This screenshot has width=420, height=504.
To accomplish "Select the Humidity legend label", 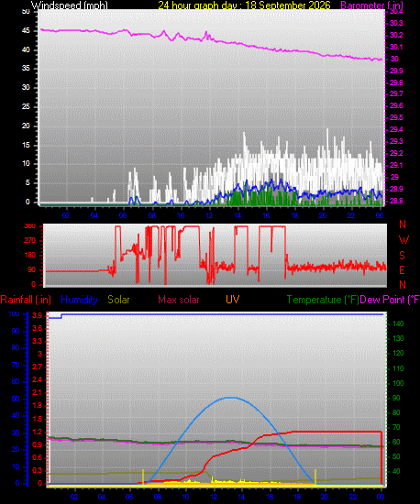I will pos(79,300).
